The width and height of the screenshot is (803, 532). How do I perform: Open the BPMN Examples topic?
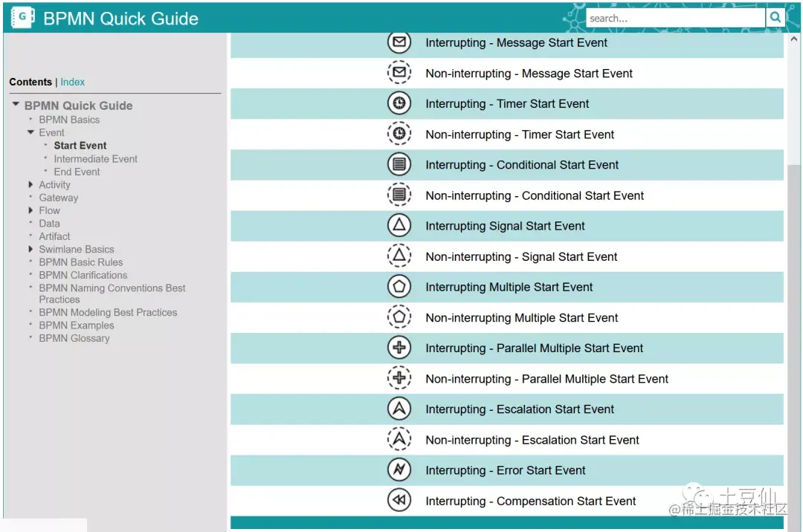pos(77,325)
